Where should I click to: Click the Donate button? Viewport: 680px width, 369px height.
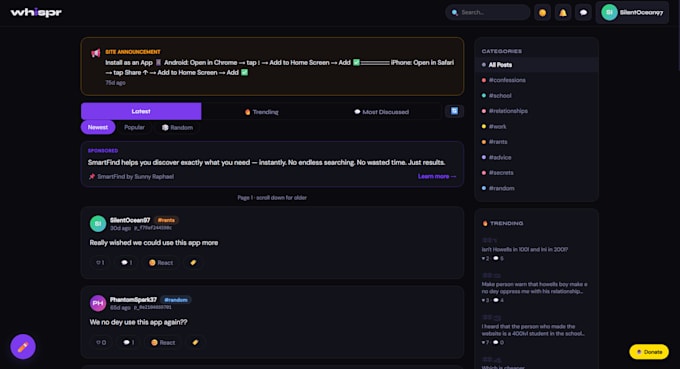pos(649,352)
